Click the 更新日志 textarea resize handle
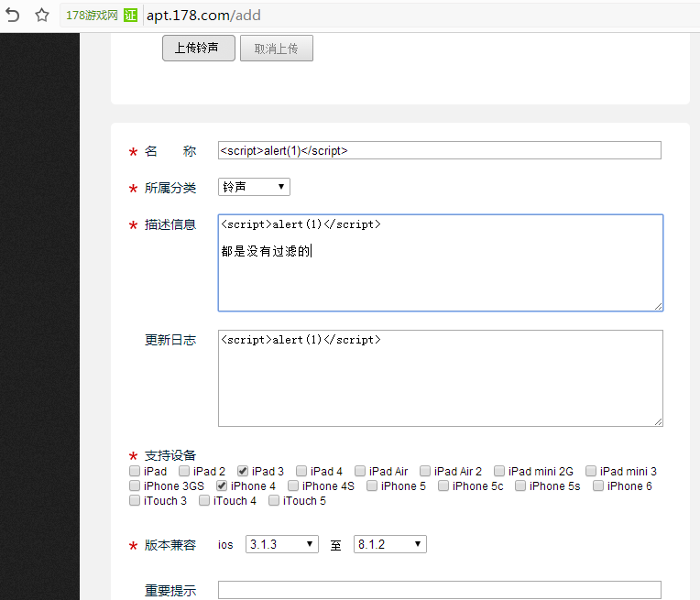The image size is (700, 600). [659, 421]
